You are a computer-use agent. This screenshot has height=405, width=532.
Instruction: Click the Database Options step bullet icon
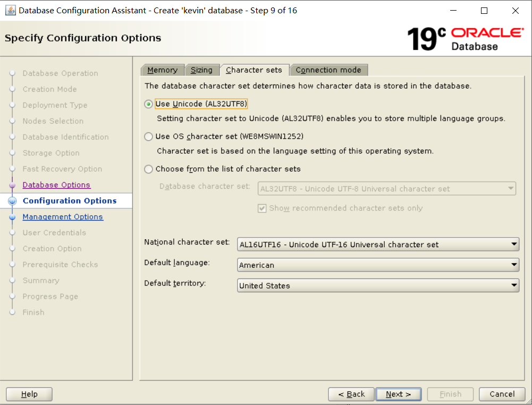pos(12,185)
